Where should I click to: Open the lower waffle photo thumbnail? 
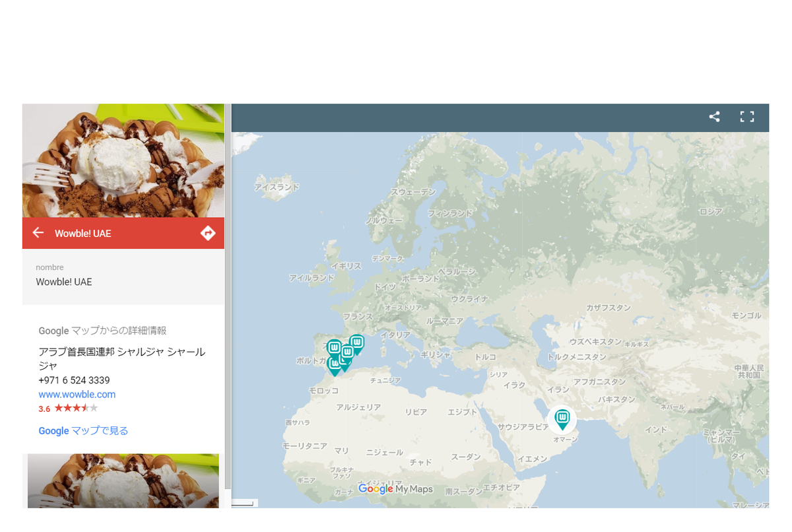click(x=123, y=481)
